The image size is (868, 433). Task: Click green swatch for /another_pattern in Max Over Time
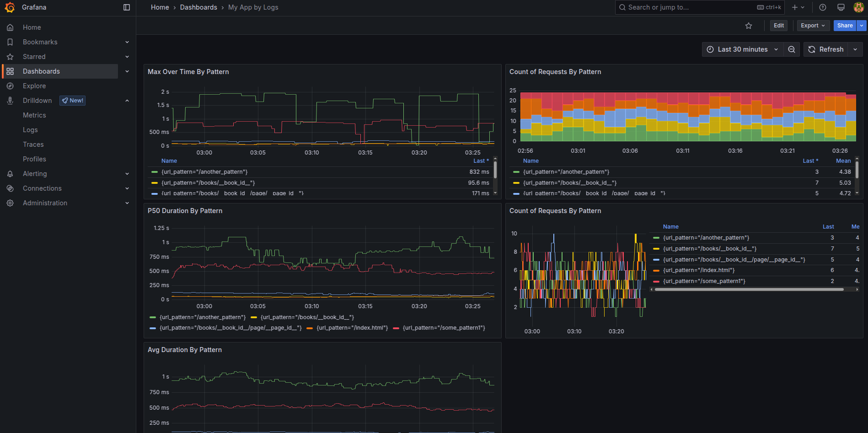coord(155,172)
